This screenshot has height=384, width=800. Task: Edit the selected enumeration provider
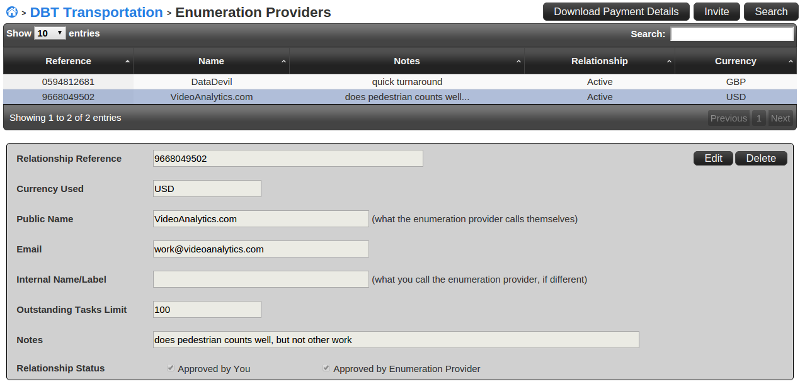pyautogui.click(x=713, y=159)
